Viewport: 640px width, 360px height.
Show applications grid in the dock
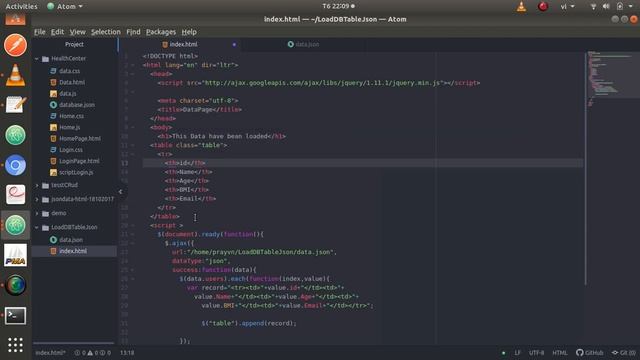pos(16,345)
